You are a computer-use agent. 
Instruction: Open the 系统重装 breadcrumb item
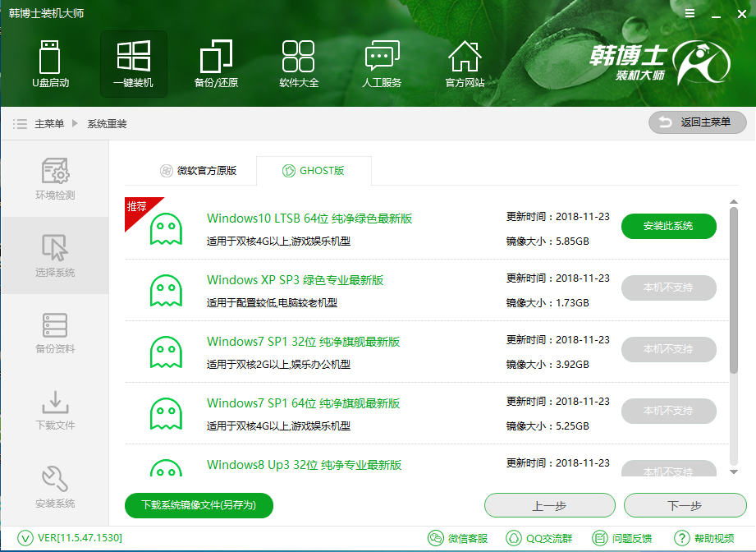pyautogui.click(x=105, y=123)
